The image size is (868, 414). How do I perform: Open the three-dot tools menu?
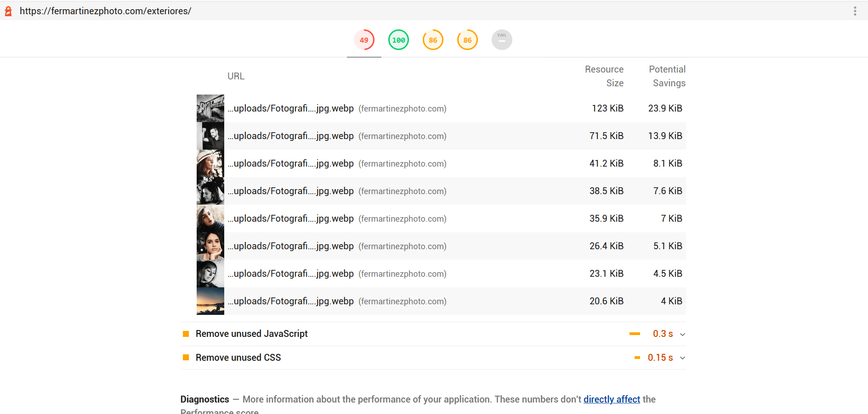855,11
